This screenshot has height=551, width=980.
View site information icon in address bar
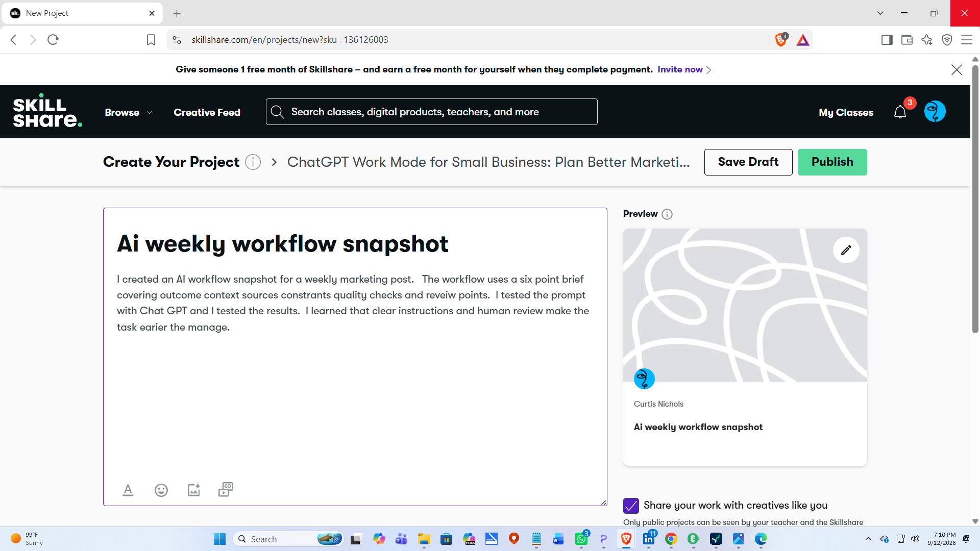(177, 40)
